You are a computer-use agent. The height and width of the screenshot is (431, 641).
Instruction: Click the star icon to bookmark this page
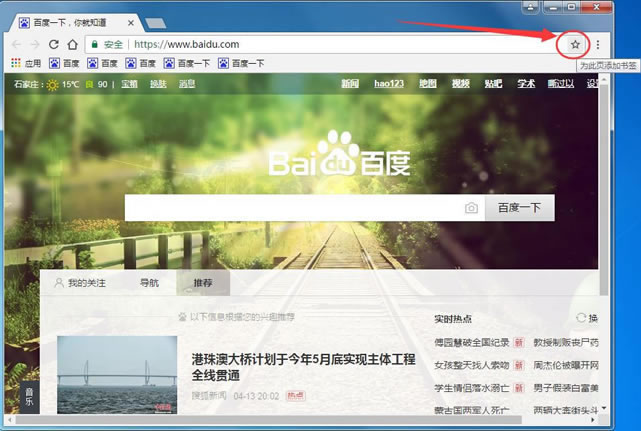(x=575, y=44)
